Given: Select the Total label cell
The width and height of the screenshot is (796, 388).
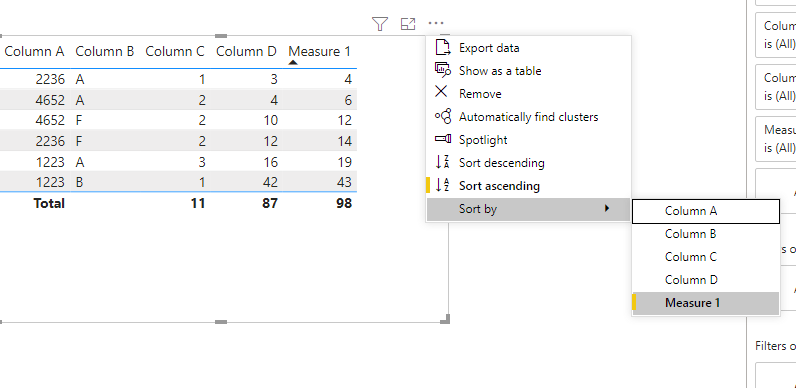Looking at the screenshot, I should coord(49,203).
